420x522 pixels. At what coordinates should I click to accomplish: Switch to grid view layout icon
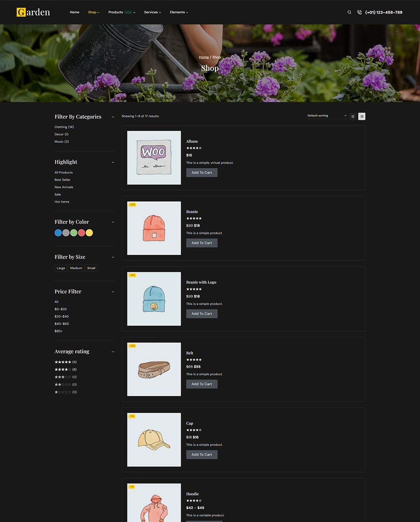coord(353,116)
